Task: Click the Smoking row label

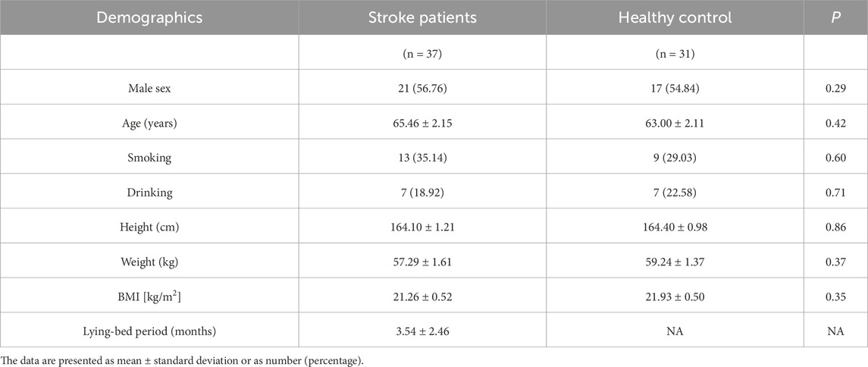Action: pos(149,158)
